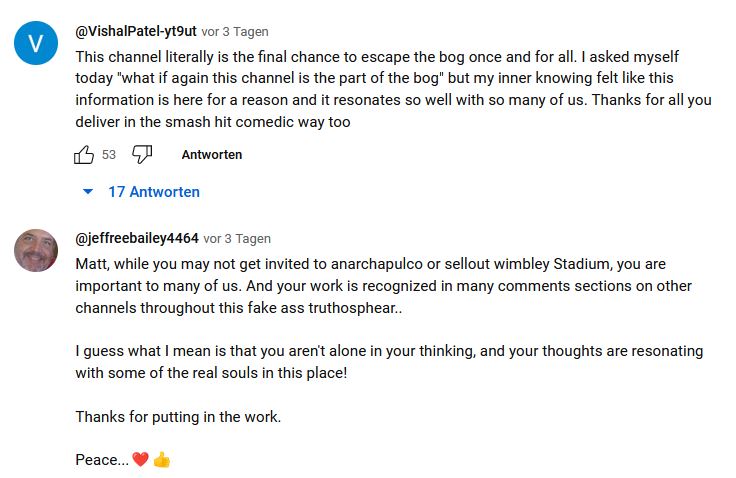Show the 17 Antworten replies thread
736x478 pixels.
click(154, 192)
